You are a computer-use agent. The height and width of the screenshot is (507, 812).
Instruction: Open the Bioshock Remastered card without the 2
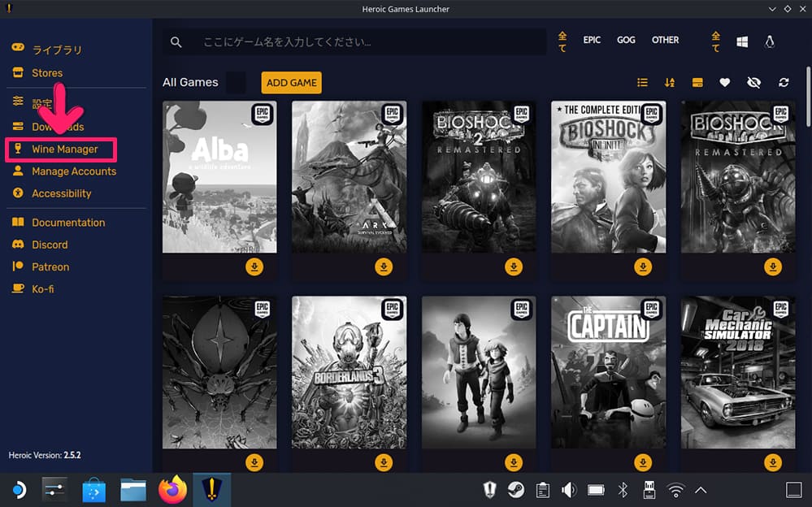pos(738,176)
